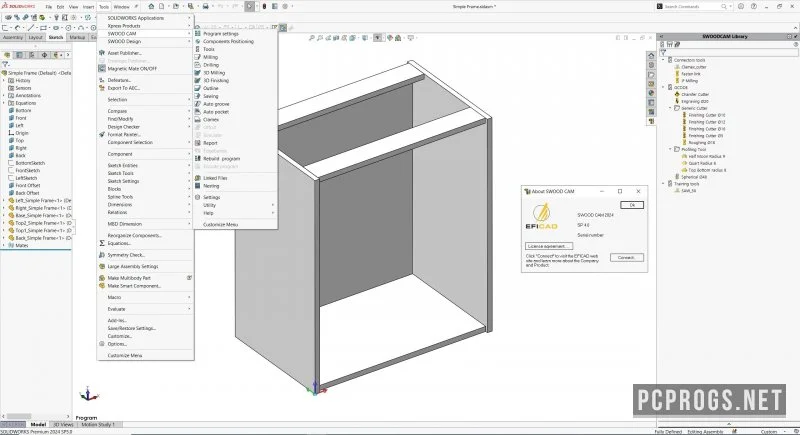Pick Auto groove in the submenu

pyautogui.click(x=216, y=104)
